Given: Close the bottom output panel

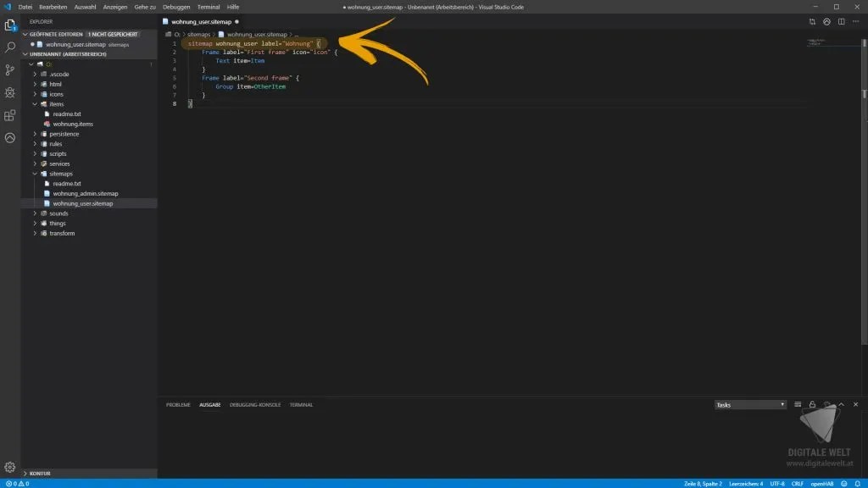Looking at the screenshot, I should click(856, 404).
